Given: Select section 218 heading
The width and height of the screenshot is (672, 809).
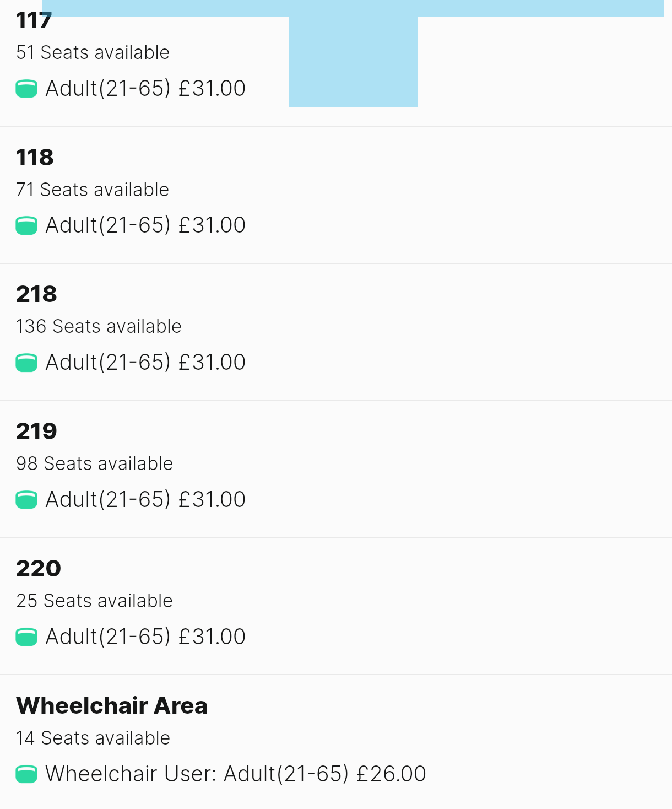Looking at the screenshot, I should (x=36, y=294).
